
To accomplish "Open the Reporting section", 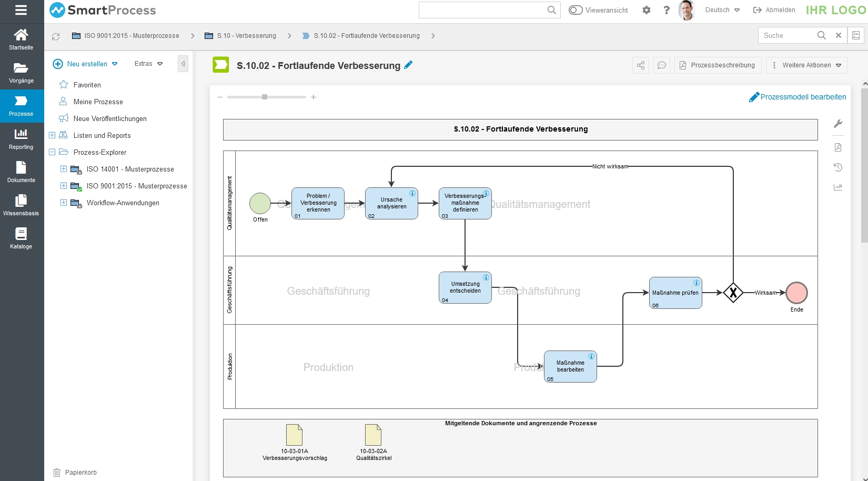I will pos(21,139).
